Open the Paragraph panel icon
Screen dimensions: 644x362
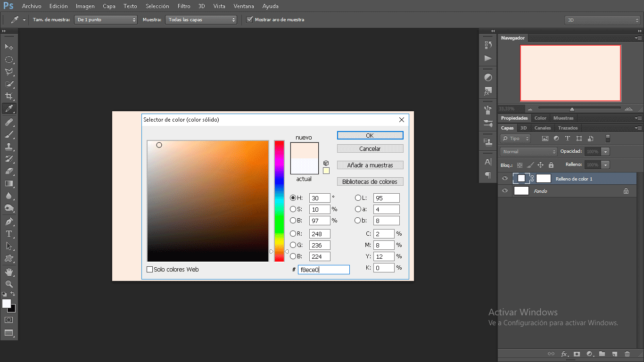(488, 175)
